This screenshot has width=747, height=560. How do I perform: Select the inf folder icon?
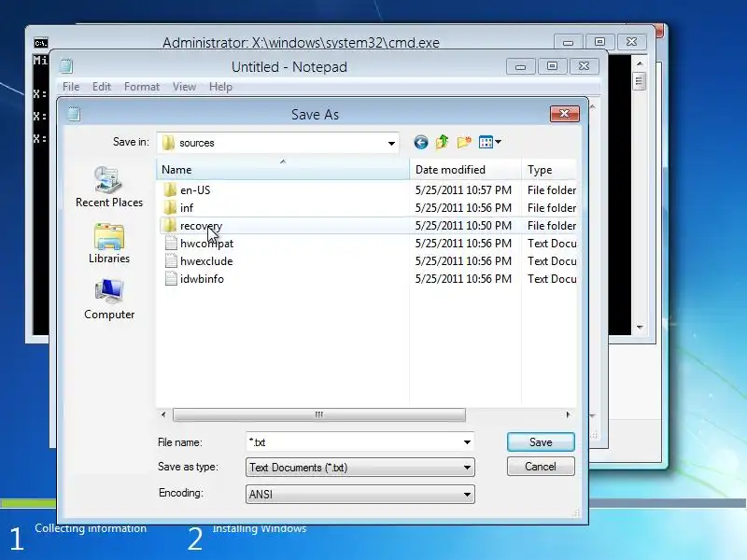click(x=170, y=207)
